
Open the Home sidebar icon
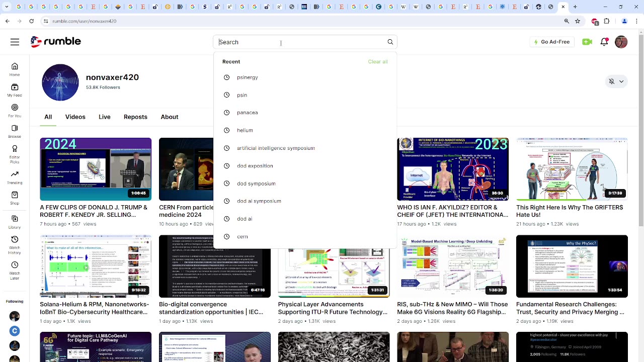click(15, 69)
